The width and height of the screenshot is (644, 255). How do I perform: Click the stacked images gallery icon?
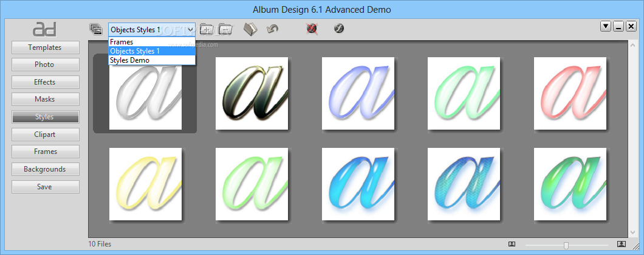[x=96, y=29]
